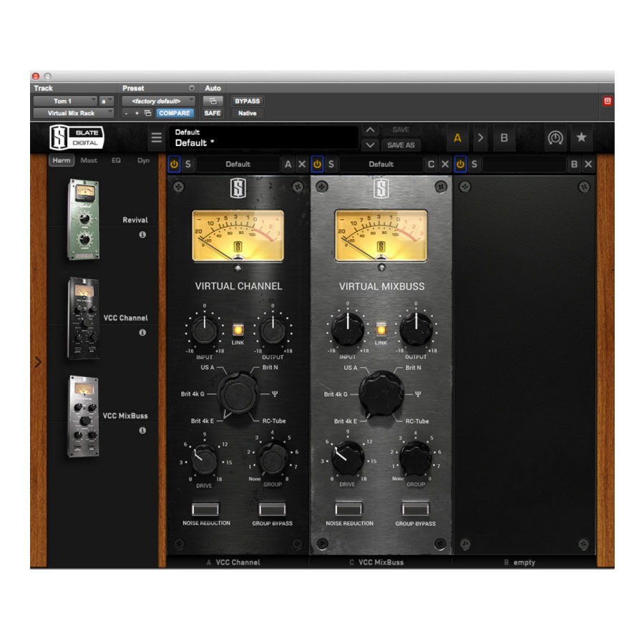Image resolution: width=644 pixels, height=644 pixels.
Task: Switch to the EQ module tab
Action: tap(116, 160)
